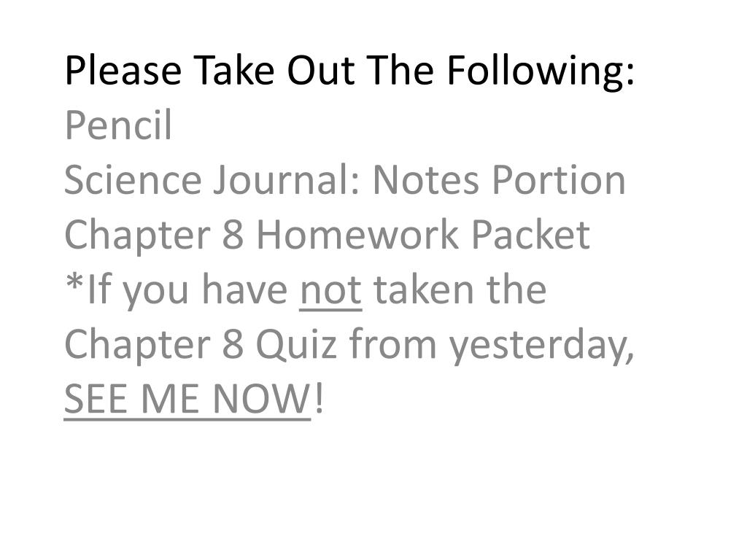Click the word "Pencil"
The image size is (747, 560).
point(118,124)
